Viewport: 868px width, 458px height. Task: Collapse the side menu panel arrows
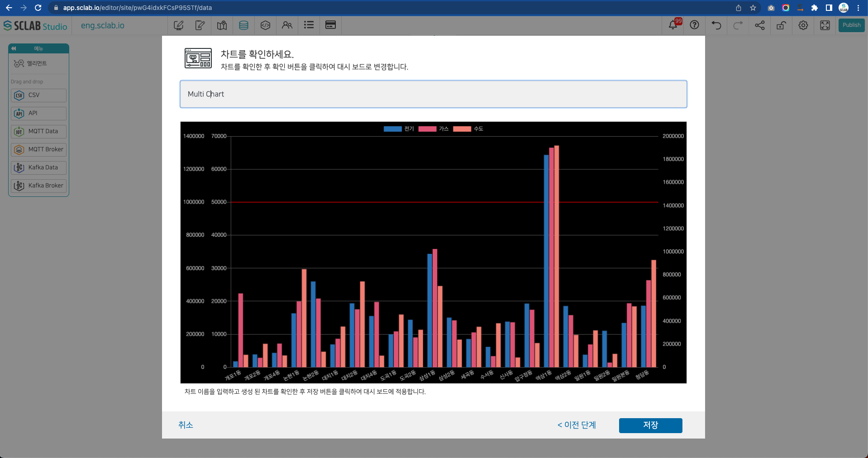click(14, 48)
